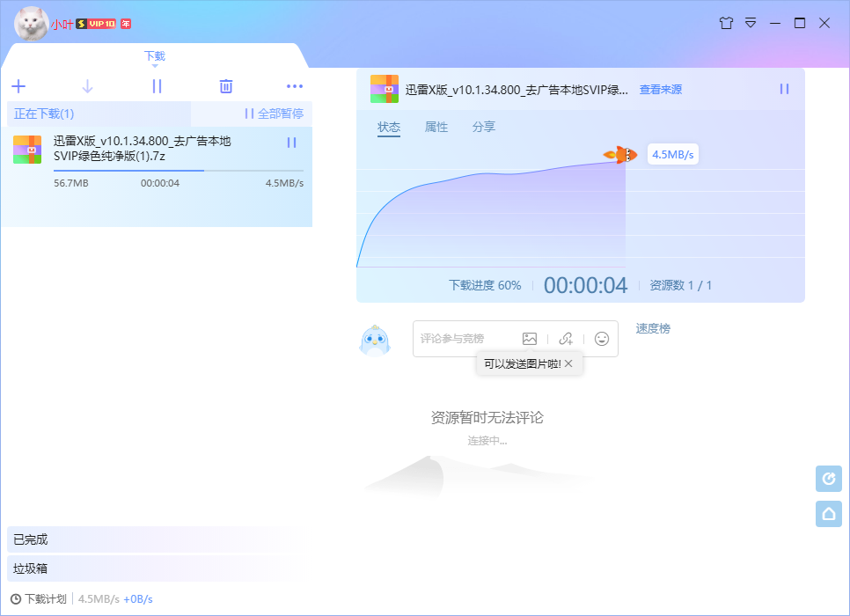Select the 下载 tab

(x=155, y=55)
